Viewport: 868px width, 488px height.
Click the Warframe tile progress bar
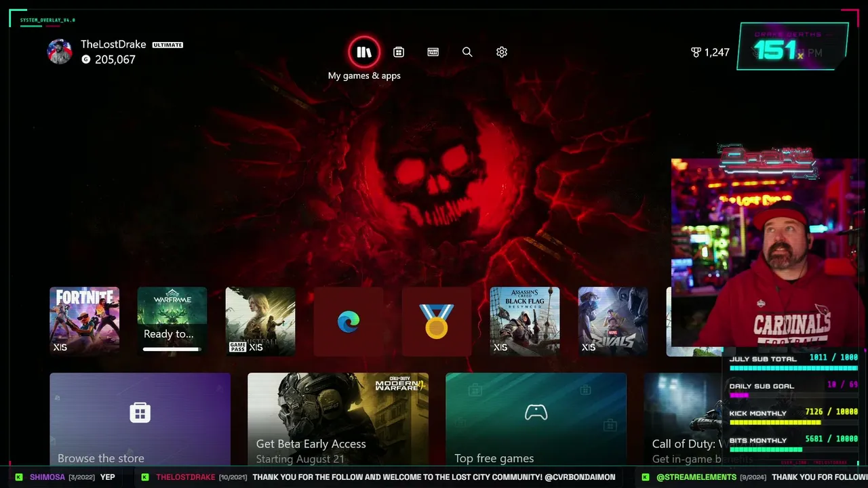click(172, 349)
